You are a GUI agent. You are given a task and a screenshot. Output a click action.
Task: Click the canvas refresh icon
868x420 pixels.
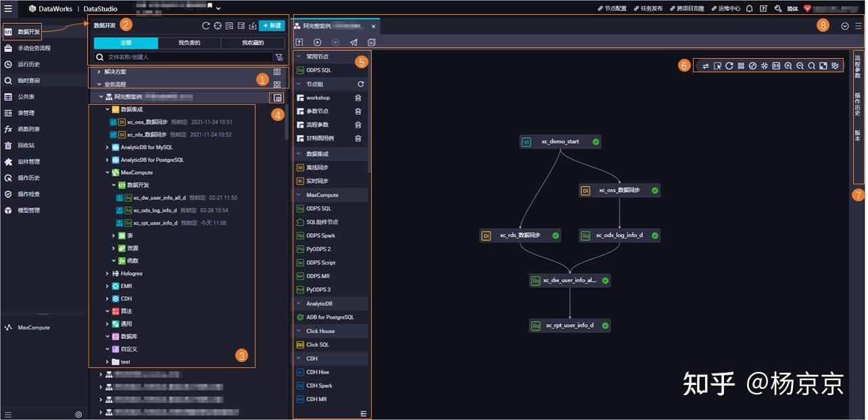click(x=729, y=66)
